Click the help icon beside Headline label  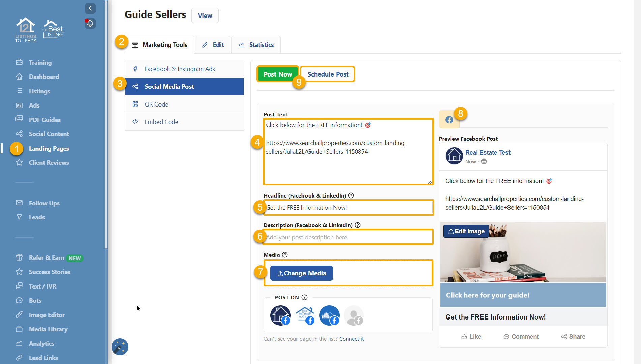351,195
